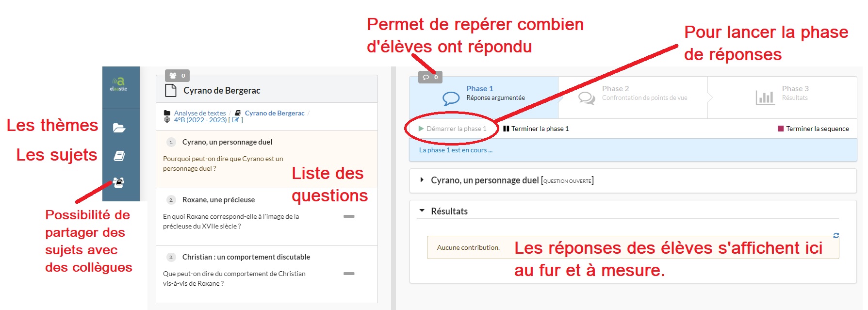Click text 'La phase 1 est en cours ...'
The image size is (868, 310).
[x=456, y=150]
